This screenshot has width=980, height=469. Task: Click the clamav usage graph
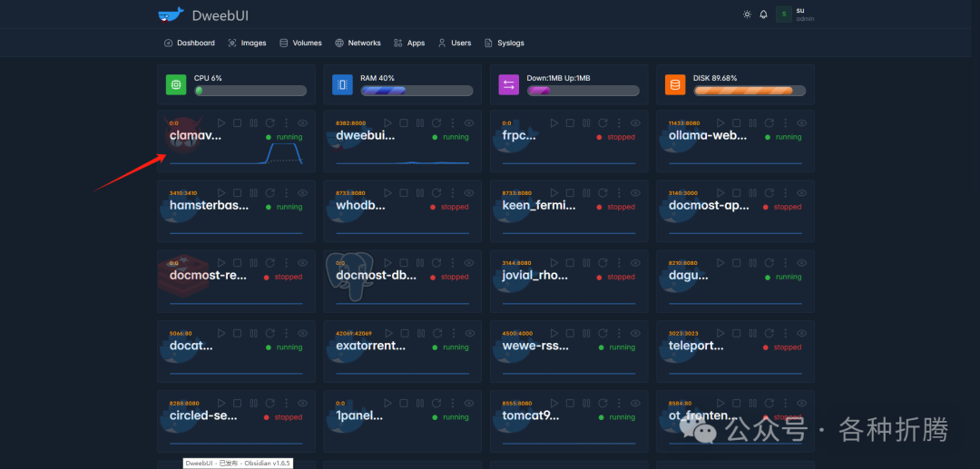point(236,153)
